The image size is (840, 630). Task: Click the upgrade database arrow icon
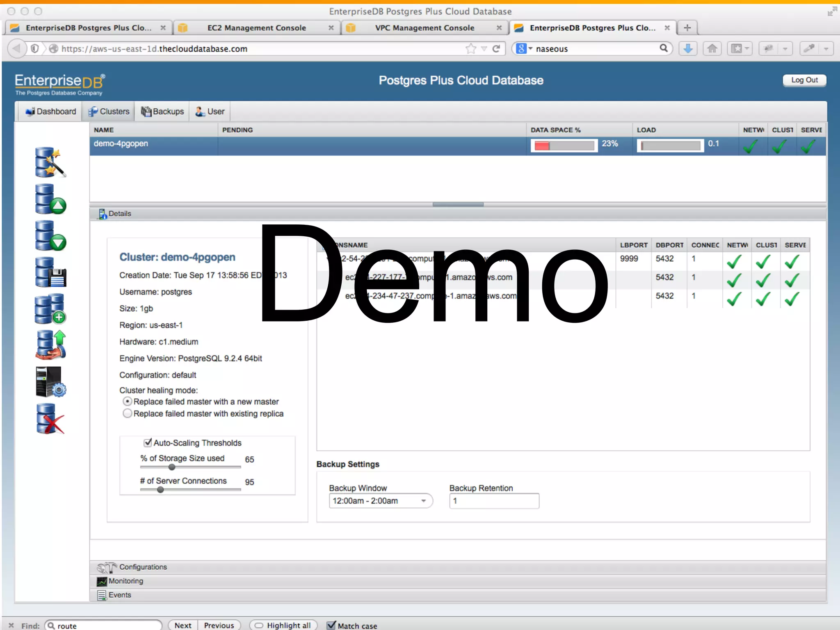click(x=50, y=345)
